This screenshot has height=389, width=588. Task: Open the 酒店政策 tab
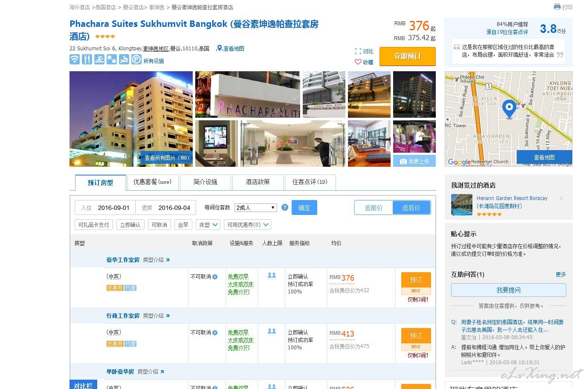click(x=258, y=182)
